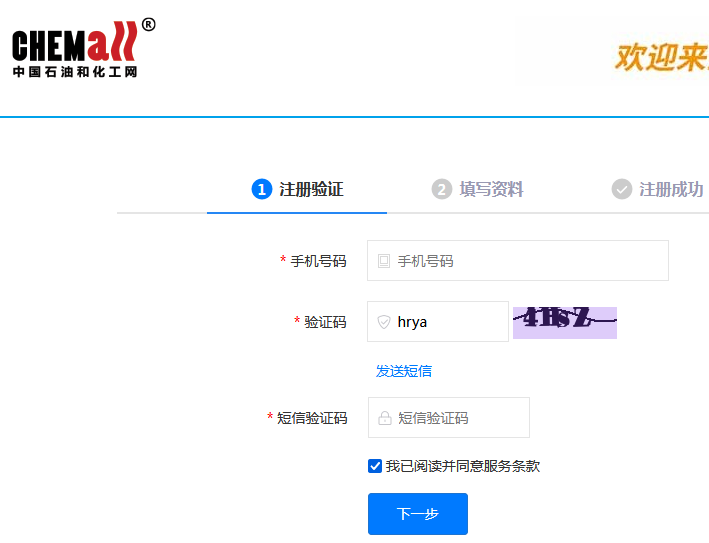Select the 注册成功 step tab

[x=671, y=189]
